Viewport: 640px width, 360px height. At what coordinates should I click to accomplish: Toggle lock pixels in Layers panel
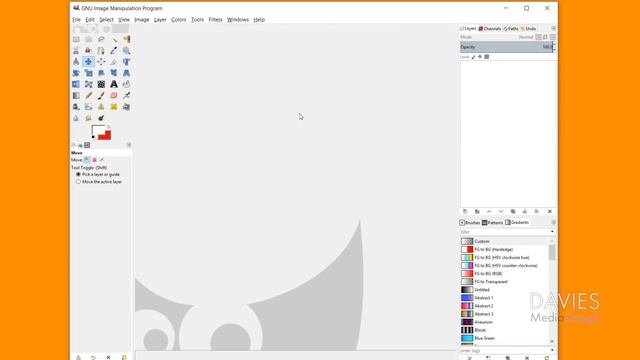coord(473,57)
